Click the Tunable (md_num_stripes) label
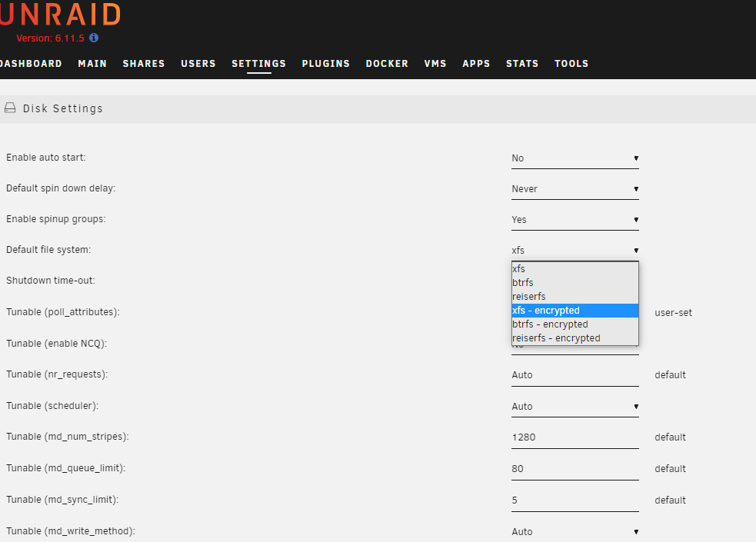756x542 pixels. [68, 437]
